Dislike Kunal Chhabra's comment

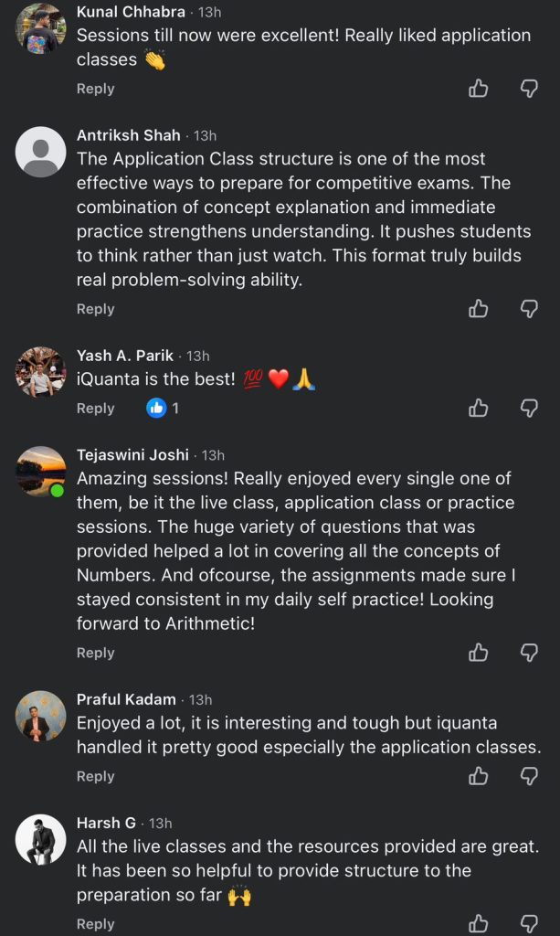click(529, 88)
